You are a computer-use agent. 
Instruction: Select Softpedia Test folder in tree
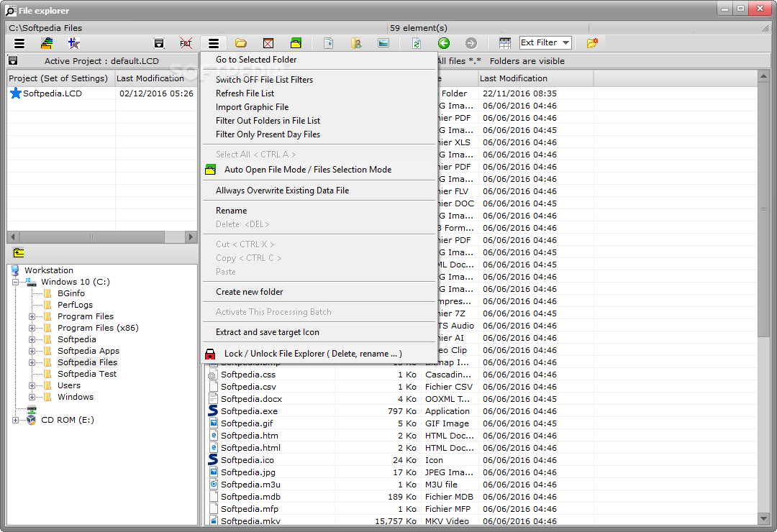click(x=87, y=374)
